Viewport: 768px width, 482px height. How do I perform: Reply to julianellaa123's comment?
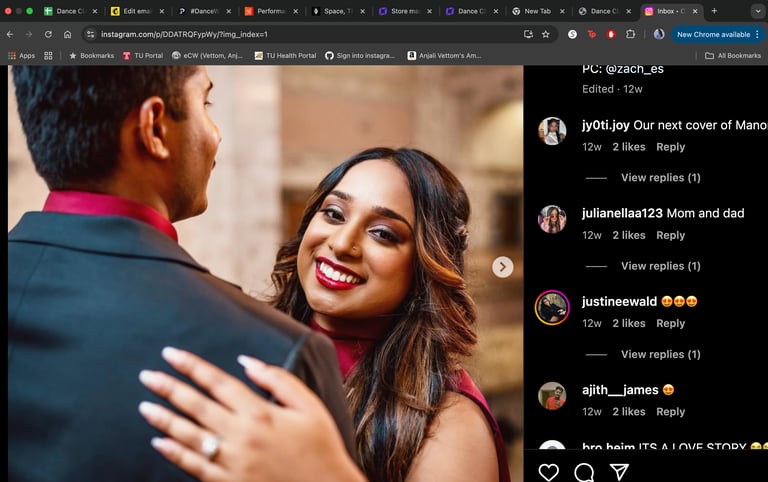(671, 235)
